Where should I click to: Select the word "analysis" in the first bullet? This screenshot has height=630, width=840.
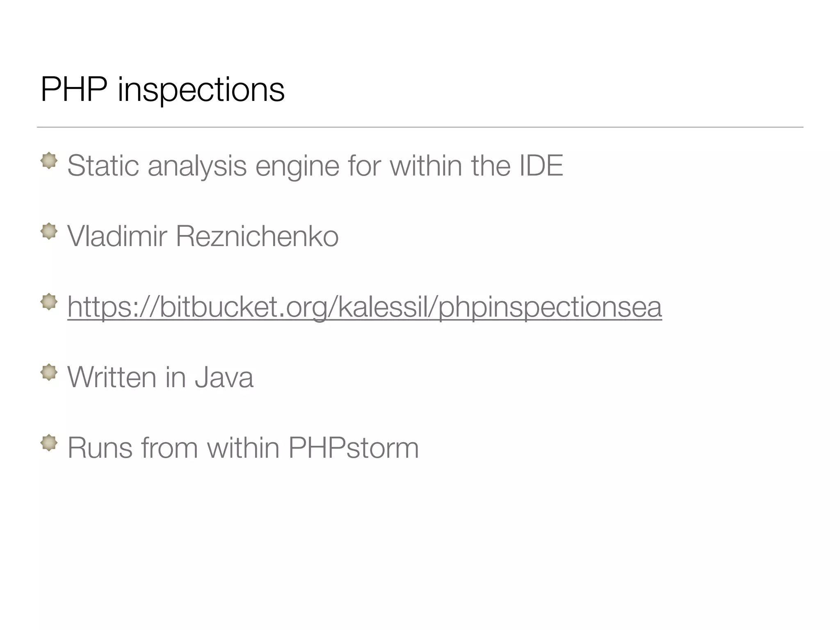pos(197,167)
